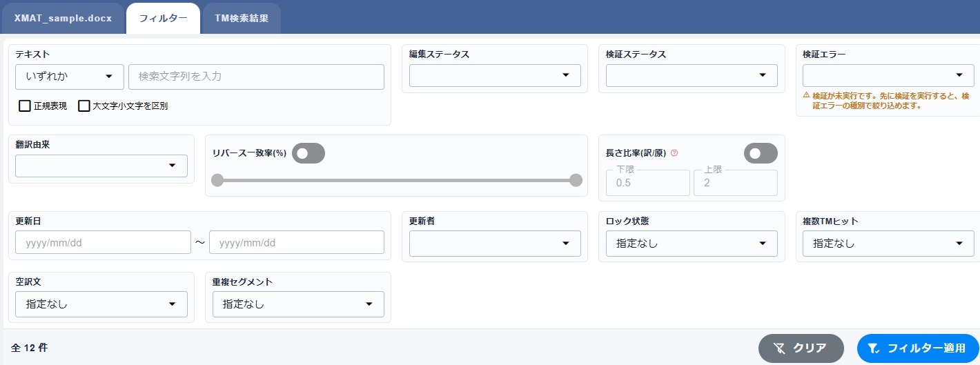Enable the 正規表現 checkbox
The image size is (980, 365).
coord(25,106)
